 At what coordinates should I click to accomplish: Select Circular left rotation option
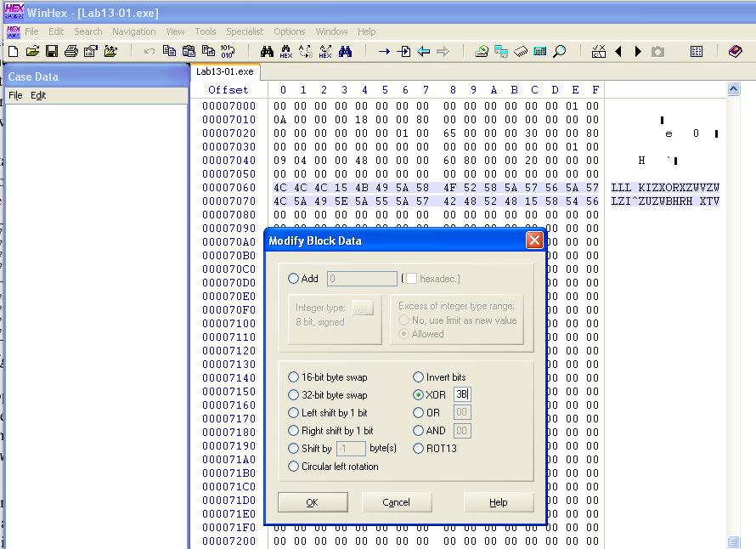[293, 466]
